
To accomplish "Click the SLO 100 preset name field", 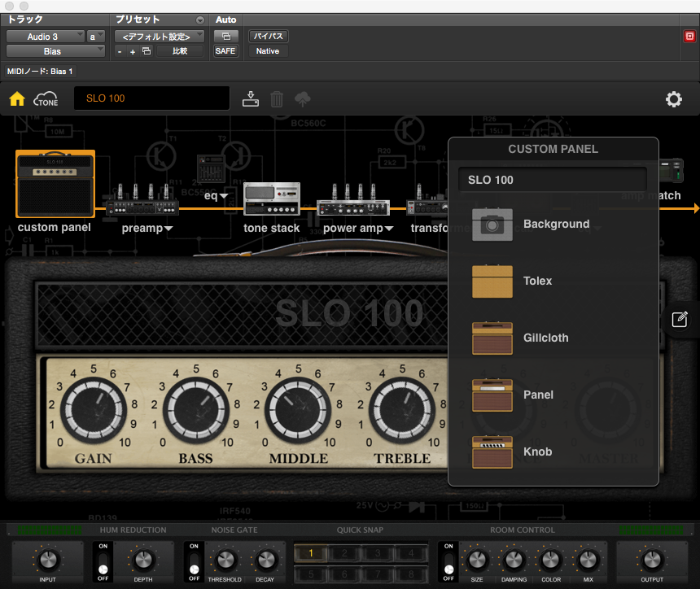I will tap(151, 98).
